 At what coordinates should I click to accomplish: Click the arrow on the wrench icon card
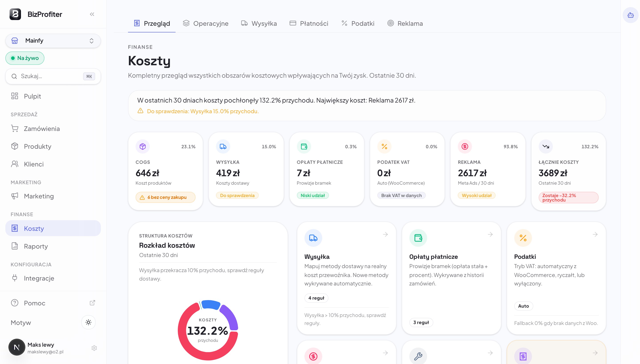pos(490,353)
